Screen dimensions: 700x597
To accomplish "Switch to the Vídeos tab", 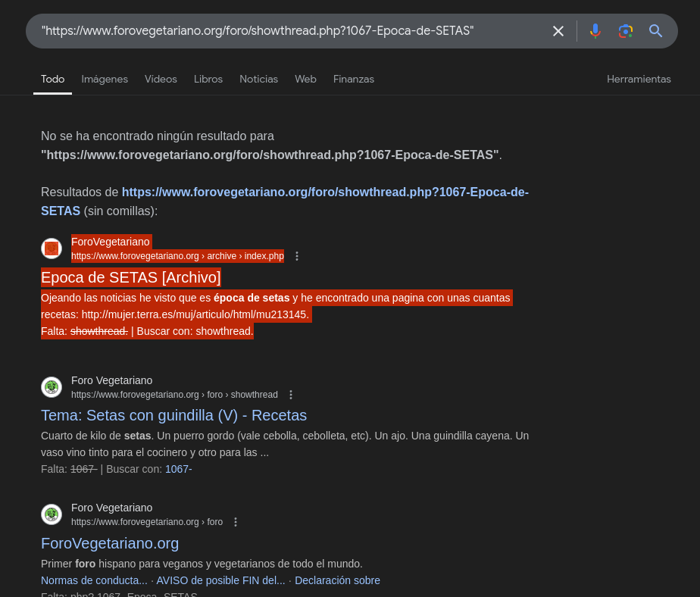I will (x=161, y=79).
